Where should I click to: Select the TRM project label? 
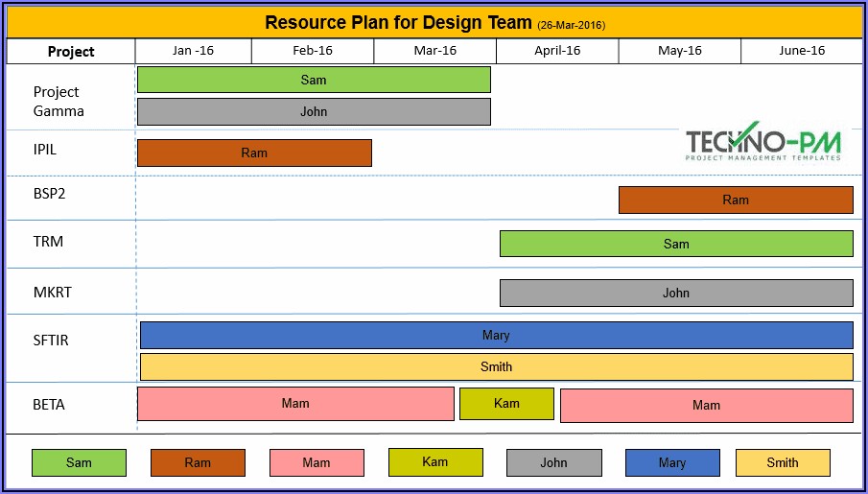click(49, 242)
